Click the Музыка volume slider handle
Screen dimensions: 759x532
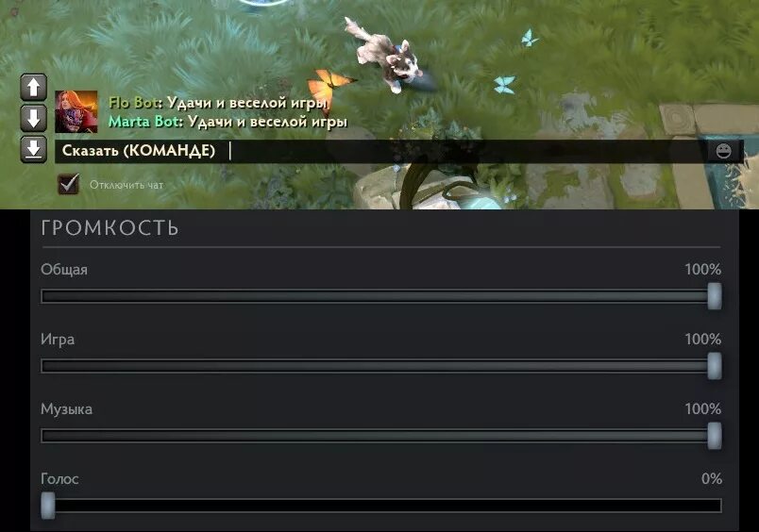coord(715,436)
